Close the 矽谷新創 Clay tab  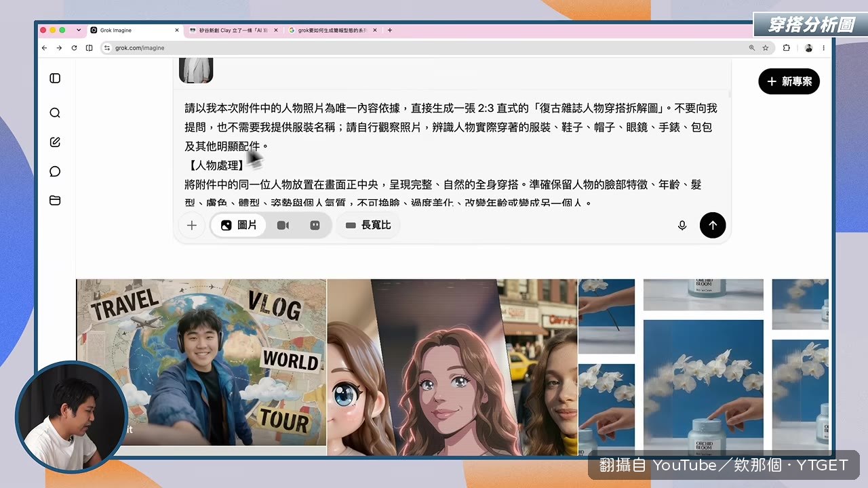[x=275, y=30]
